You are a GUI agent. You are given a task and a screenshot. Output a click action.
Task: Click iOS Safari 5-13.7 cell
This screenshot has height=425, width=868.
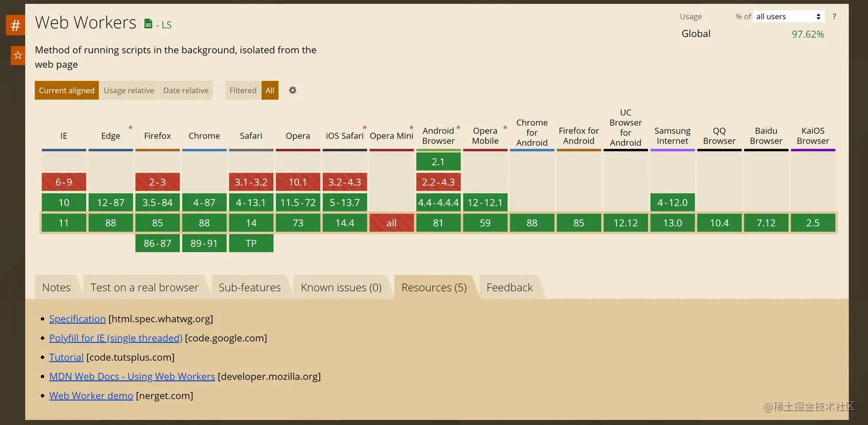345,202
